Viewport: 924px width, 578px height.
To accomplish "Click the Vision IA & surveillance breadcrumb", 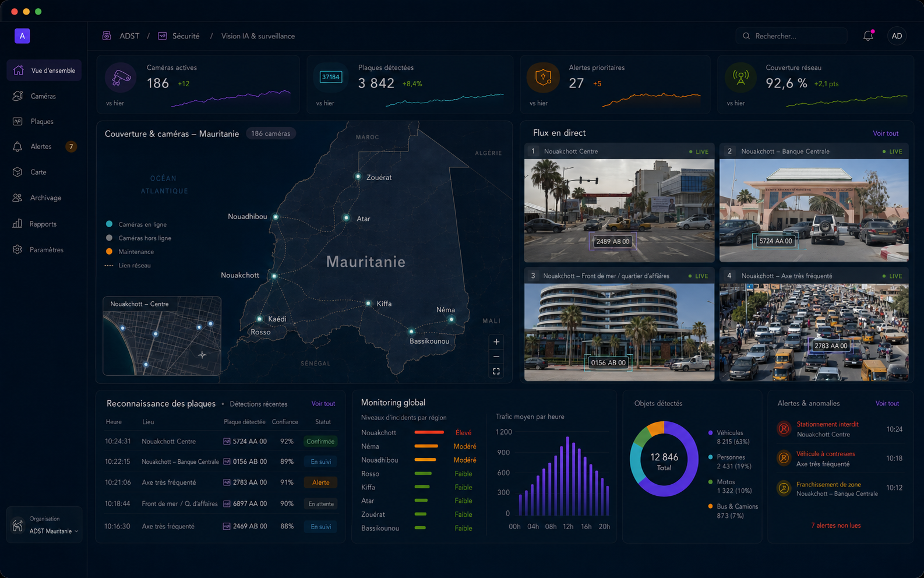I will 258,36.
